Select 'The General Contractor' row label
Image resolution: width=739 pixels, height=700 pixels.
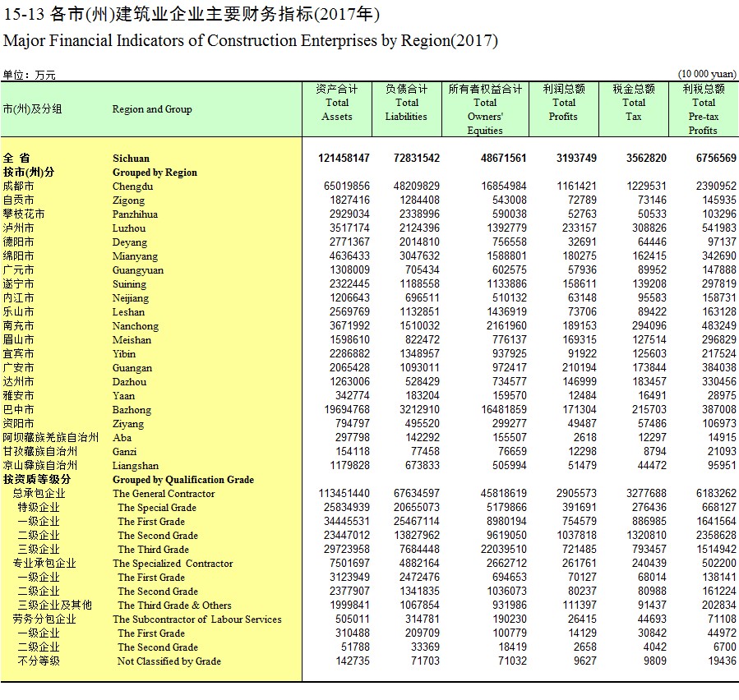[x=164, y=494]
